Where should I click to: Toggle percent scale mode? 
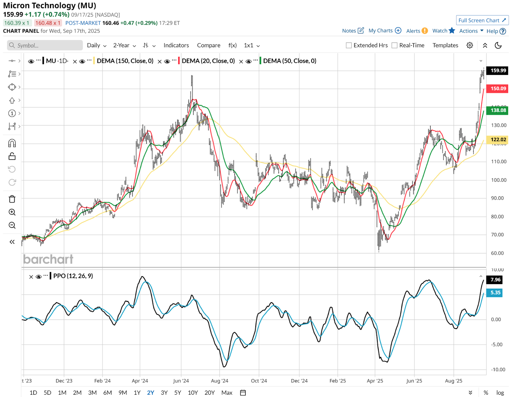click(486, 393)
